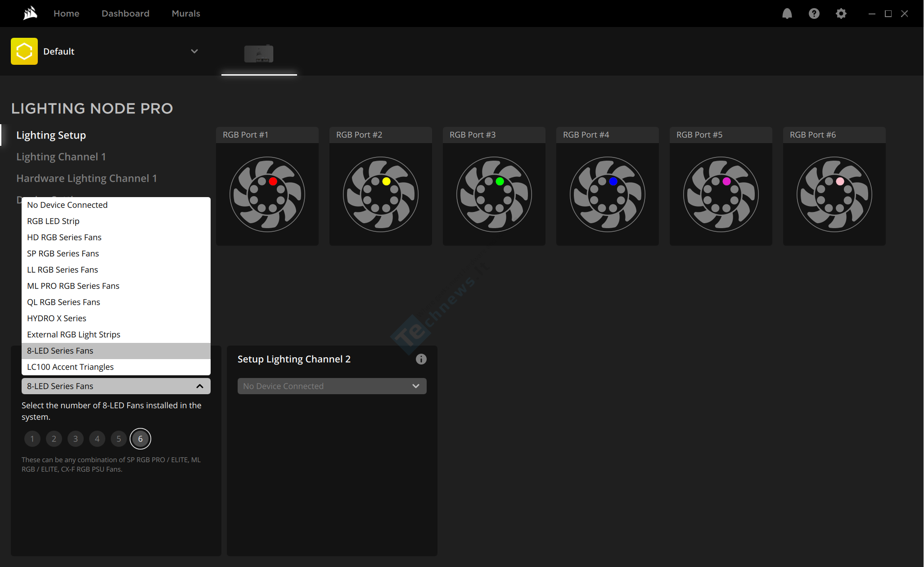This screenshot has height=567, width=924.
Task: Choose LL RGB Series Fans option
Action: tap(116, 270)
